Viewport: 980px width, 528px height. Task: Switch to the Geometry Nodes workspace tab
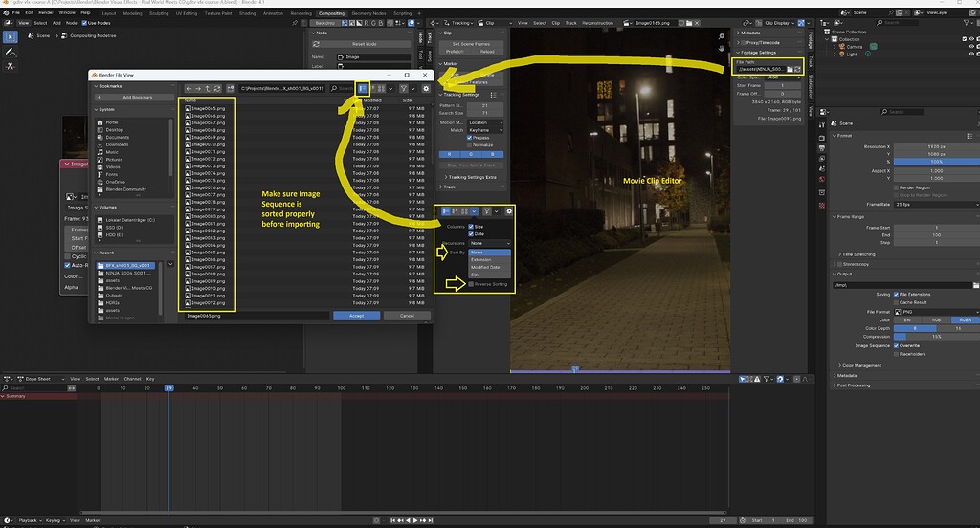pyautogui.click(x=371, y=13)
